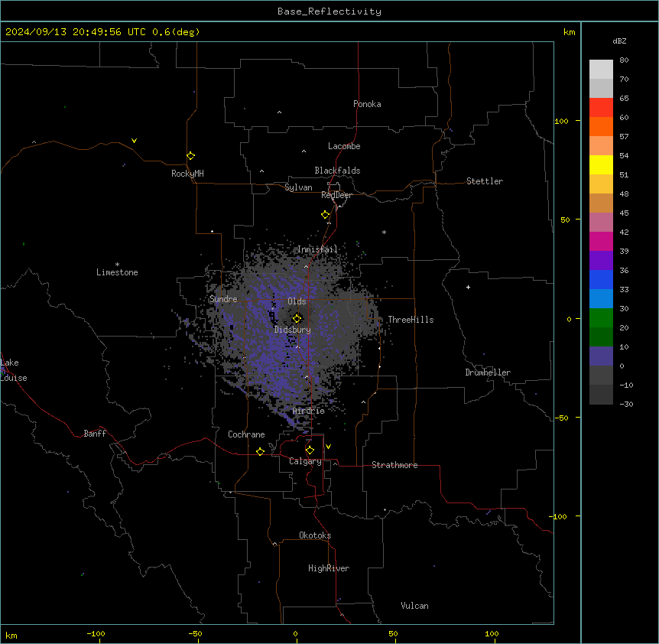The width and height of the screenshot is (659, 644).
Task: Click the 80 value on dBZ legend
Action: pyautogui.click(x=624, y=60)
